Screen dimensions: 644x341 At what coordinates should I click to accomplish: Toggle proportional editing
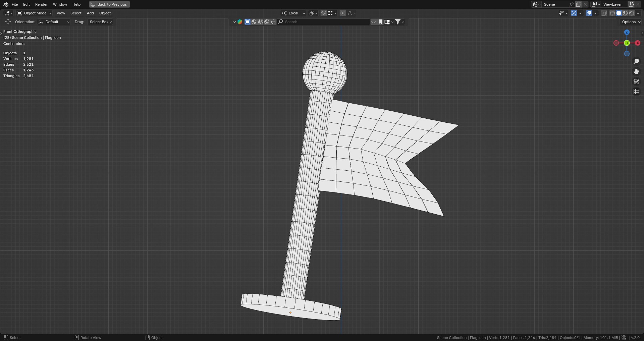click(343, 13)
